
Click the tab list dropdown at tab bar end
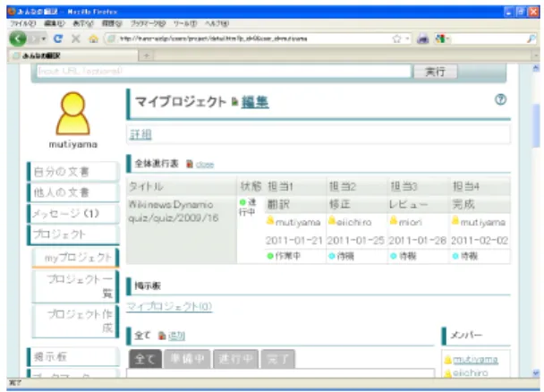tap(536, 55)
